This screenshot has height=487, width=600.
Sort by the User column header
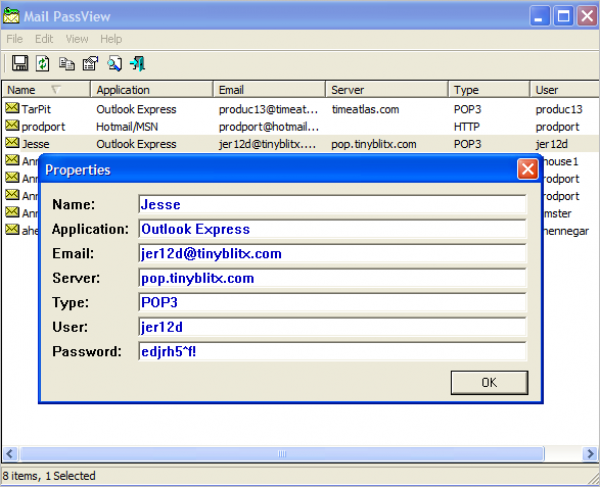pyautogui.click(x=565, y=90)
